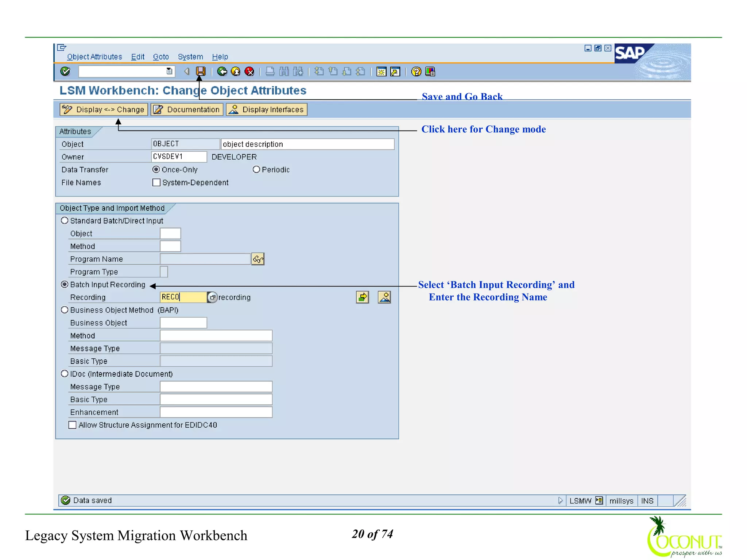This screenshot has height=560, width=747.
Task: Click the Create New Session icon
Action: pos(381,71)
